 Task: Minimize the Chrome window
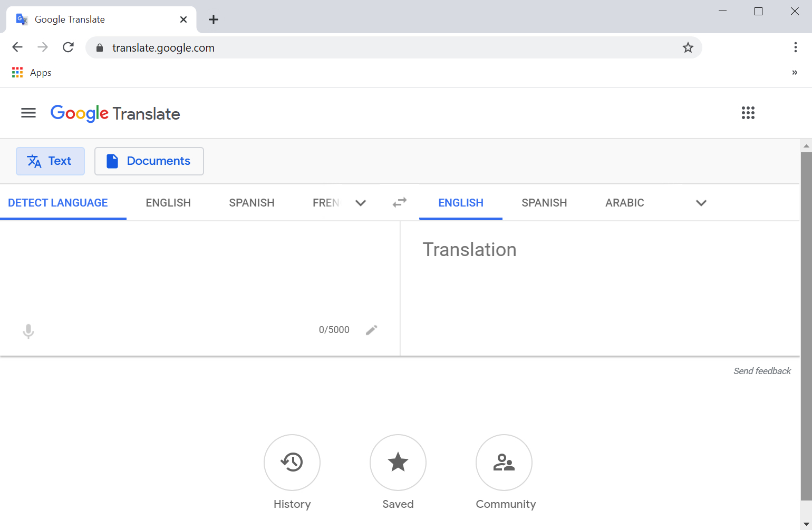[x=722, y=11]
